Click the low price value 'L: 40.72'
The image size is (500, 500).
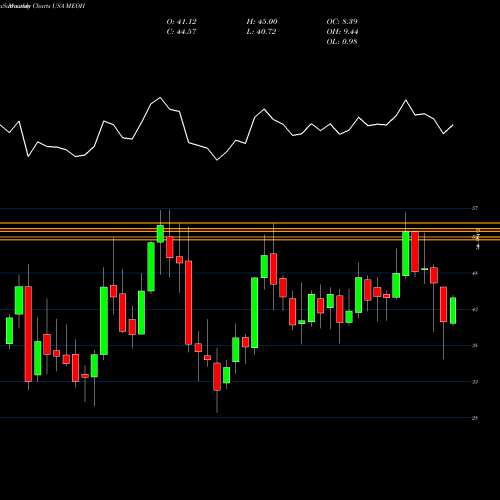pyautogui.click(x=261, y=32)
